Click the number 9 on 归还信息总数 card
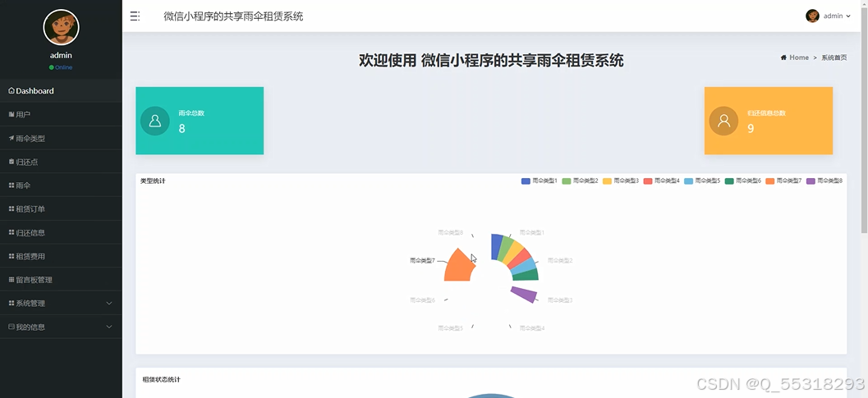 (x=751, y=128)
